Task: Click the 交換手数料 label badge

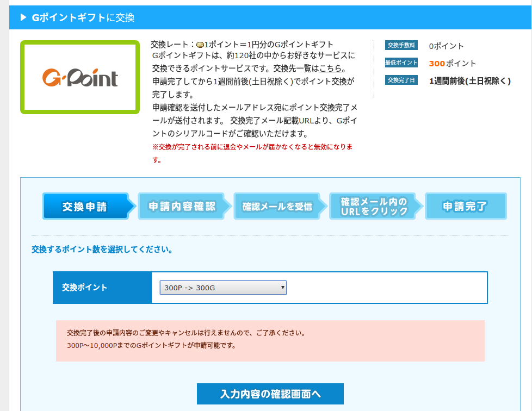Action: [401, 46]
